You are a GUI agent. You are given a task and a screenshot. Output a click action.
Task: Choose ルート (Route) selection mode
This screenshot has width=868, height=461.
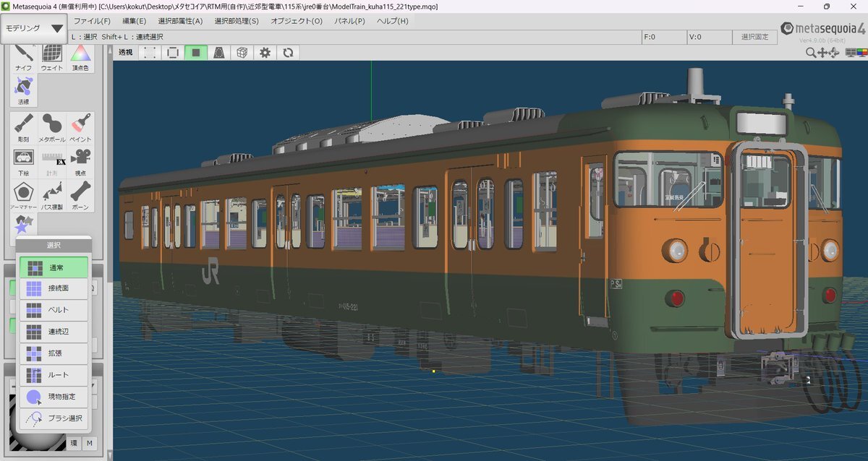click(54, 376)
